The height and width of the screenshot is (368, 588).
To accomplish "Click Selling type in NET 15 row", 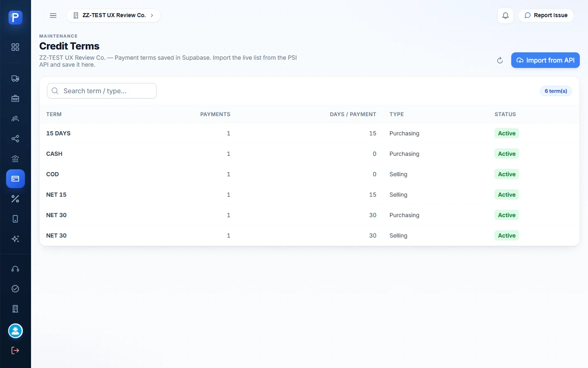I will coord(398,195).
